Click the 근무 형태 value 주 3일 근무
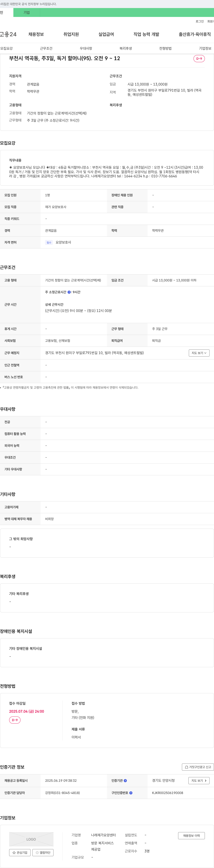 click(x=160, y=329)
